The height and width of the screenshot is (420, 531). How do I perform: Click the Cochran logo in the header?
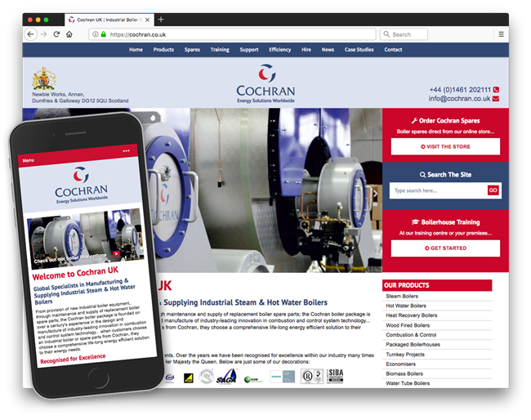(x=265, y=83)
